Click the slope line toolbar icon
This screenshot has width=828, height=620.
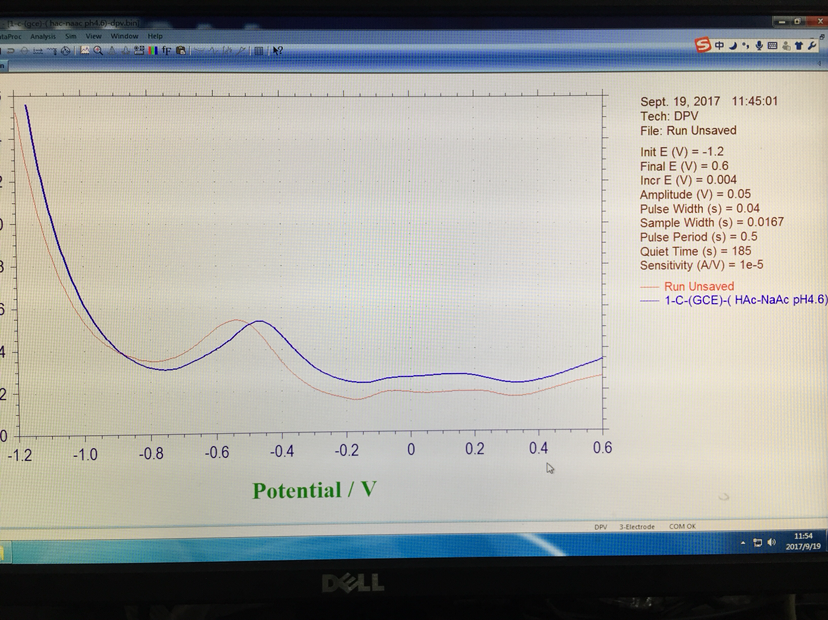pyautogui.click(x=241, y=51)
